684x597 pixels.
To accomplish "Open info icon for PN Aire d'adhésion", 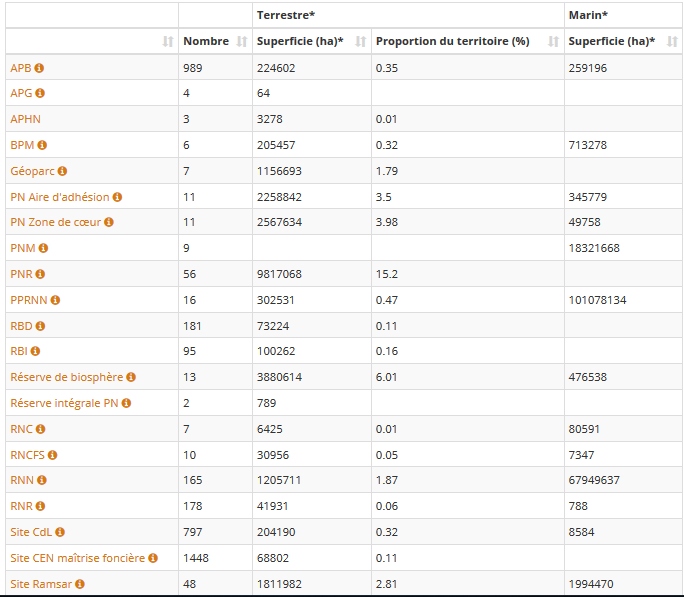I will click(117, 197).
